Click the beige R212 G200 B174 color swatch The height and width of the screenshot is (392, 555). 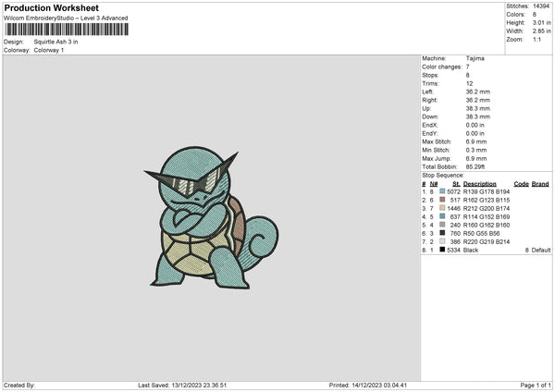[x=443, y=208]
